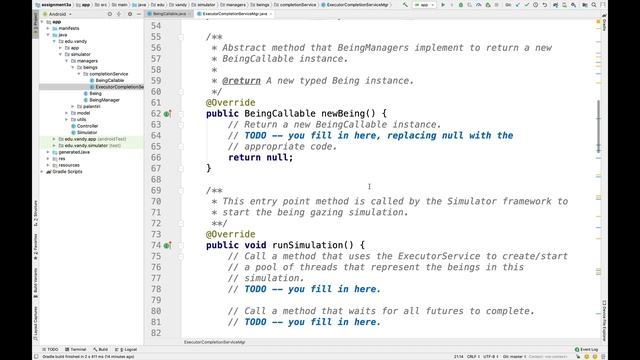Collapse the completionService package node
Image resolution: width=640 pixels, height=360 pixels.
[79, 74]
